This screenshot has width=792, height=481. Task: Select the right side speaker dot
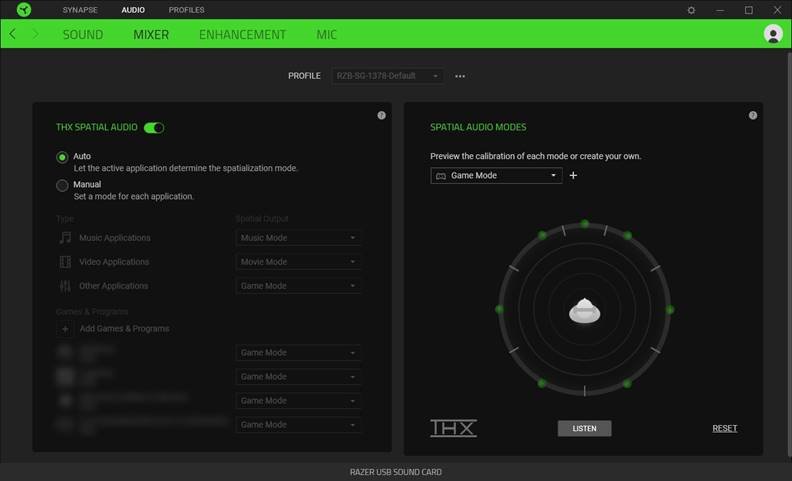670,310
